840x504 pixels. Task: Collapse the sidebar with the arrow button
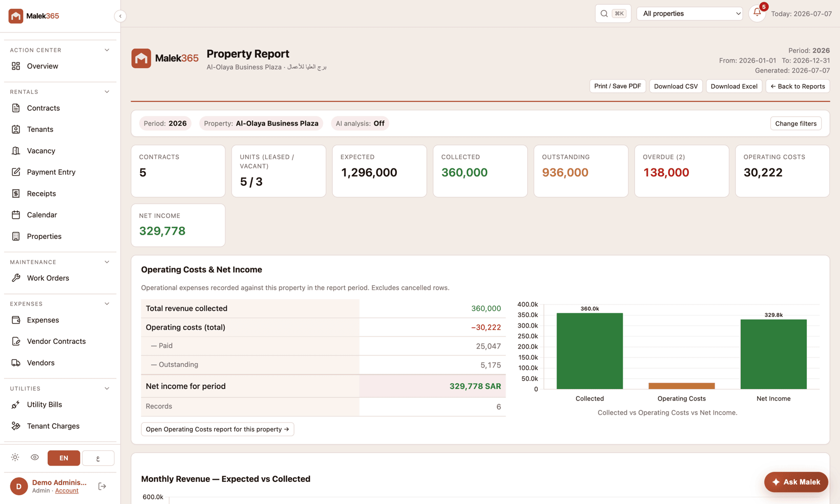tap(120, 16)
